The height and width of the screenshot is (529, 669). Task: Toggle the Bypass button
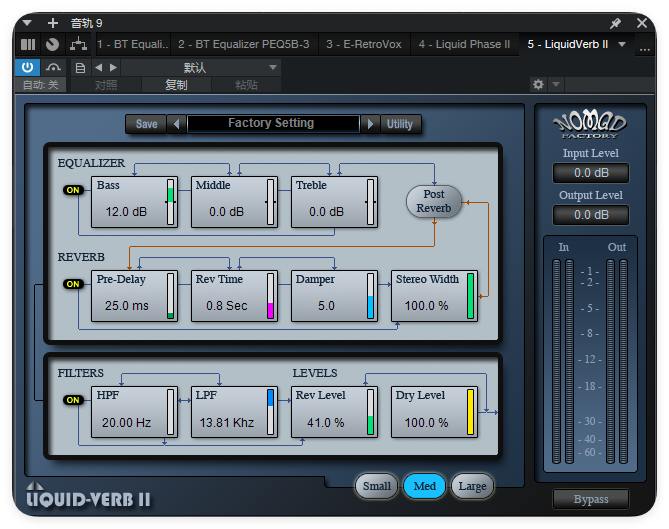591,499
